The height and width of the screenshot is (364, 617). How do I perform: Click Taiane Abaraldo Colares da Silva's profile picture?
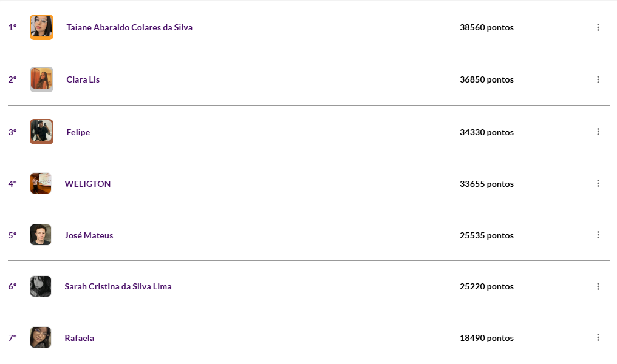41,27
